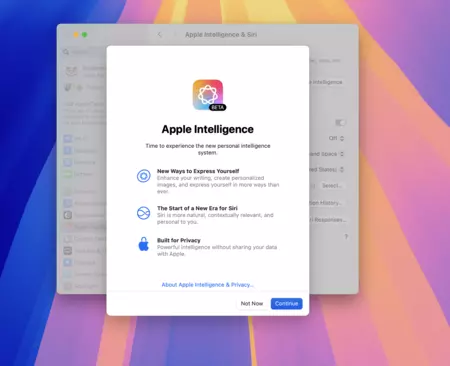Click the Continue button

pos(286,304)
